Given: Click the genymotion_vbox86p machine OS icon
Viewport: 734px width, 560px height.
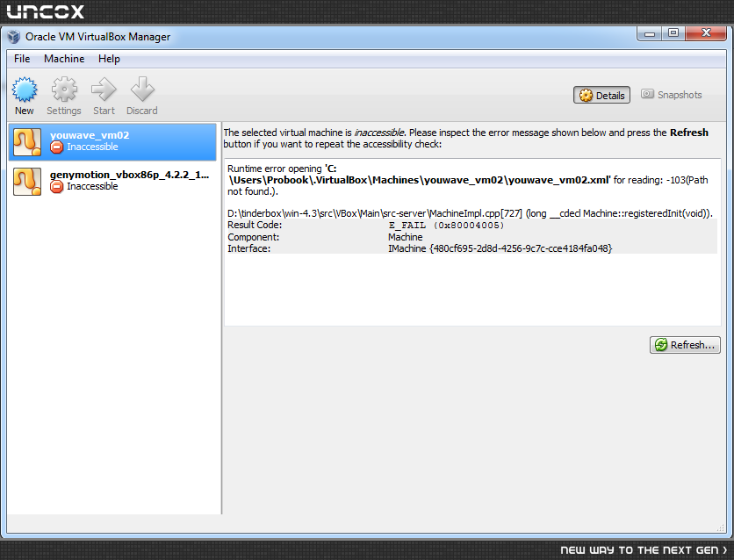Looking at the screenshot, I should 27,182.
